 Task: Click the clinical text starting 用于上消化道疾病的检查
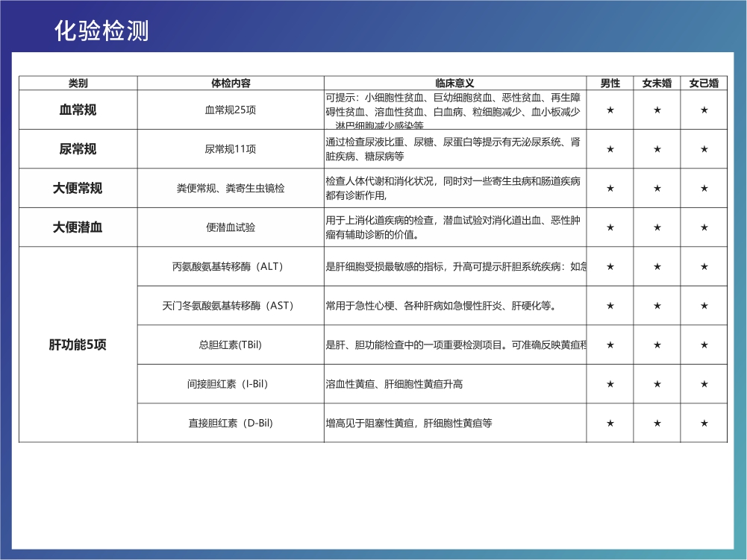coord(453,227)
